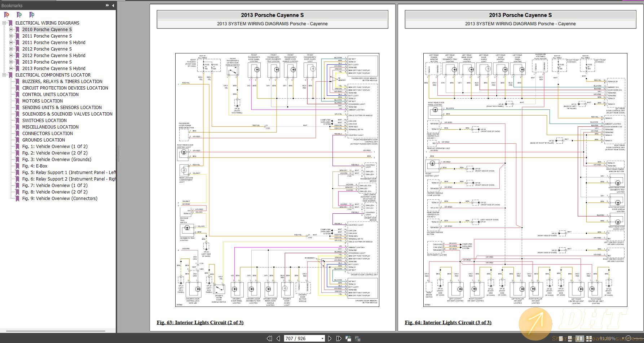The width and height of the screenshot is (644, 343).
Task: Open the zoom level dropdown arrow
Action: point(623,339)
